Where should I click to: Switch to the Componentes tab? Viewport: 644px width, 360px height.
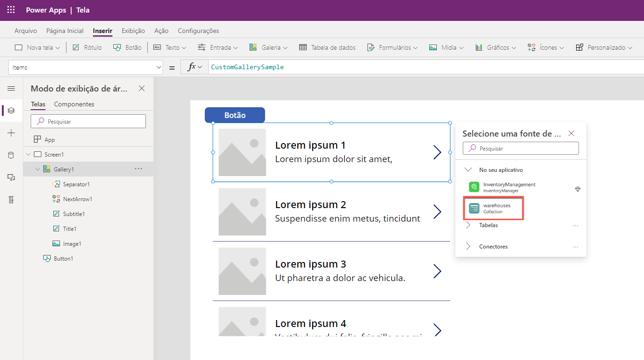74,104
